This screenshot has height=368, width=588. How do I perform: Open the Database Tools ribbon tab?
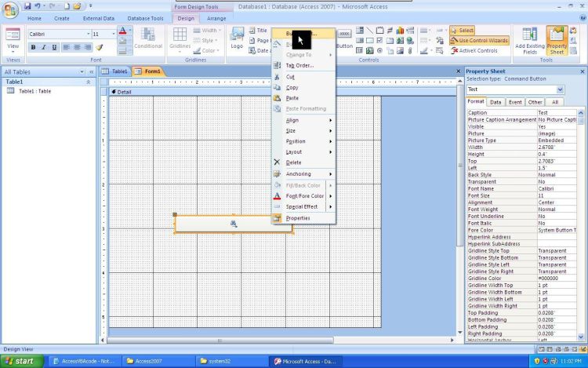[x=145, y=18]
